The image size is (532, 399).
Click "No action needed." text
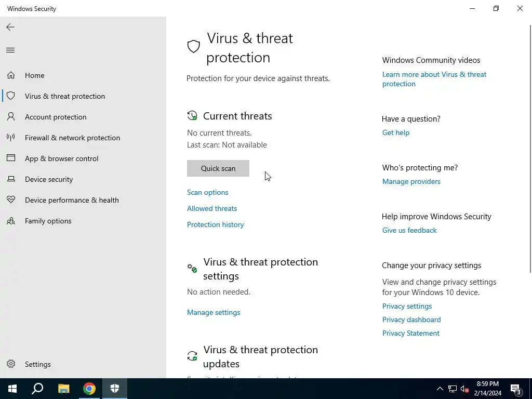(x=219, y=292)
